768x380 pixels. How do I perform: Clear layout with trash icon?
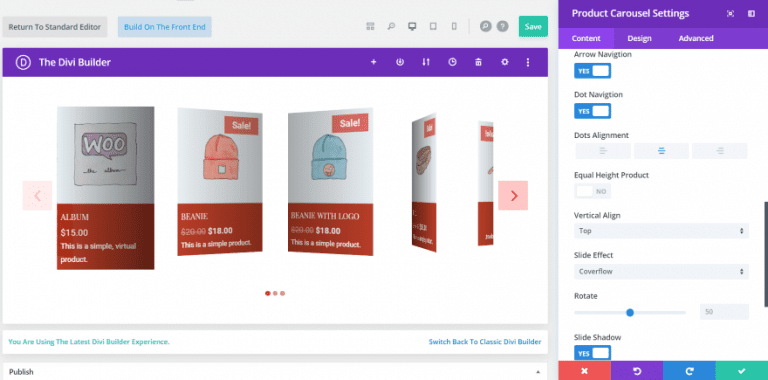(x=479, y=62)
